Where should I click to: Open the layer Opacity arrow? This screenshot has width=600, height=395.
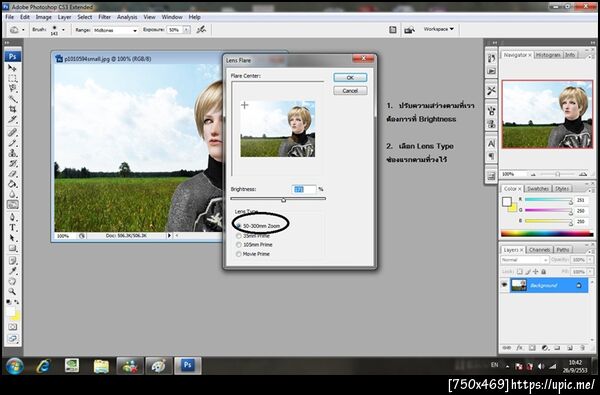click(x=589, y=260)
